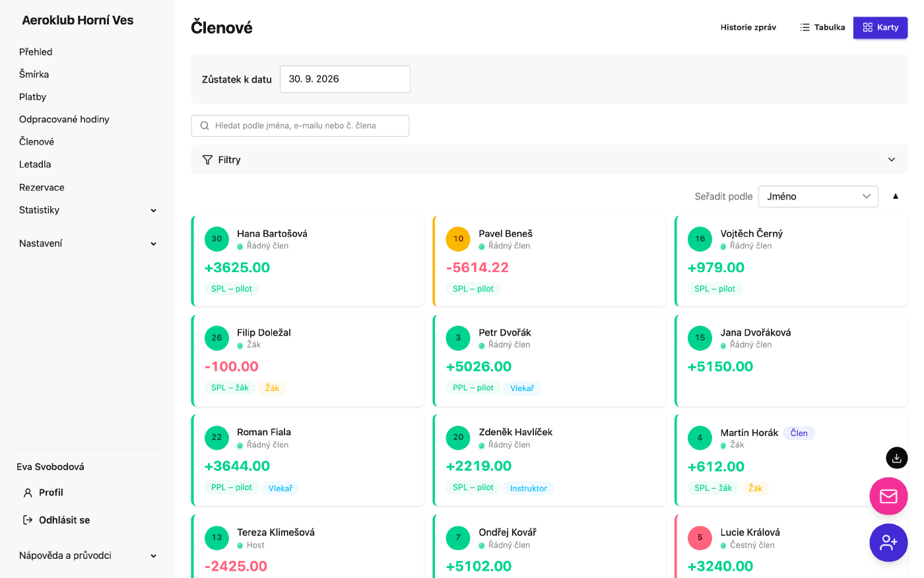The width and height of the screenshot is (924, 578).
Task: Expand the Statistiky sidebar menu
Action: (x=88, y=210)
